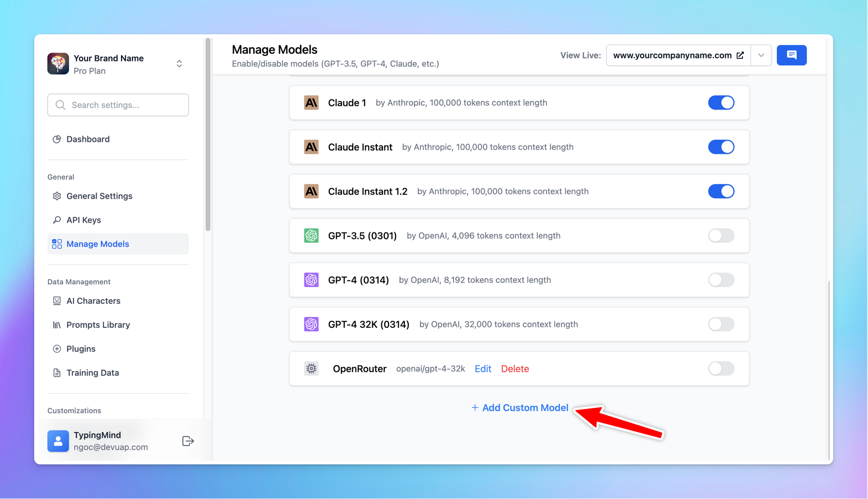Click the 'Pro Plan' label
868x499 pixels.
pyautogui.click(x=89, y=71)
